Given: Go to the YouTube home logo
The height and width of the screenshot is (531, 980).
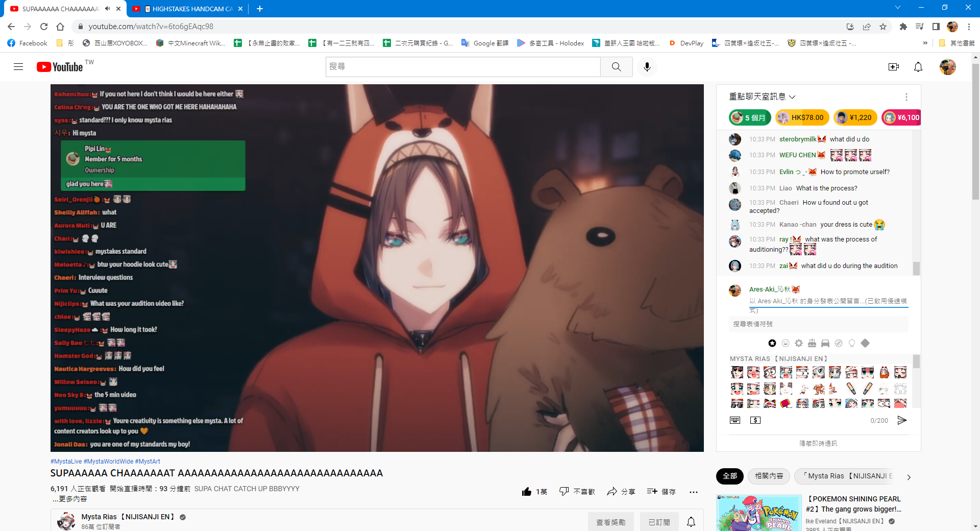Looking at the screenshot, I should 60,67.
